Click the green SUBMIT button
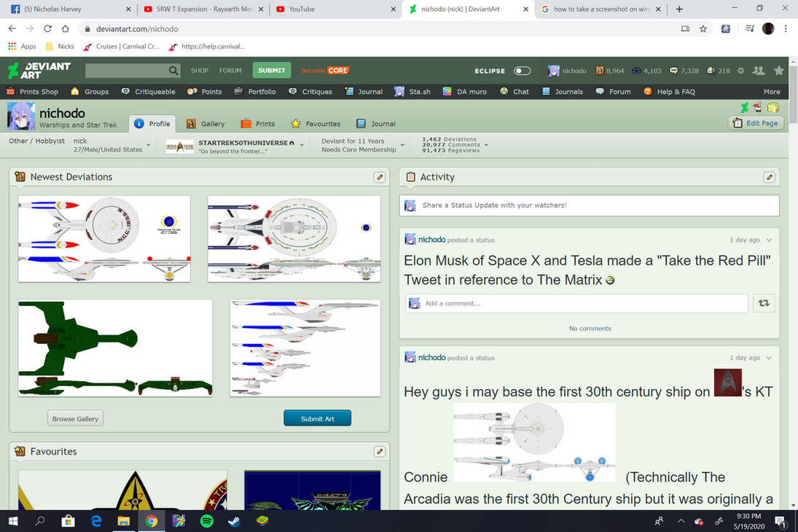Image resolution: width=798 pixels, height=532 pixels. coord(272,70)
